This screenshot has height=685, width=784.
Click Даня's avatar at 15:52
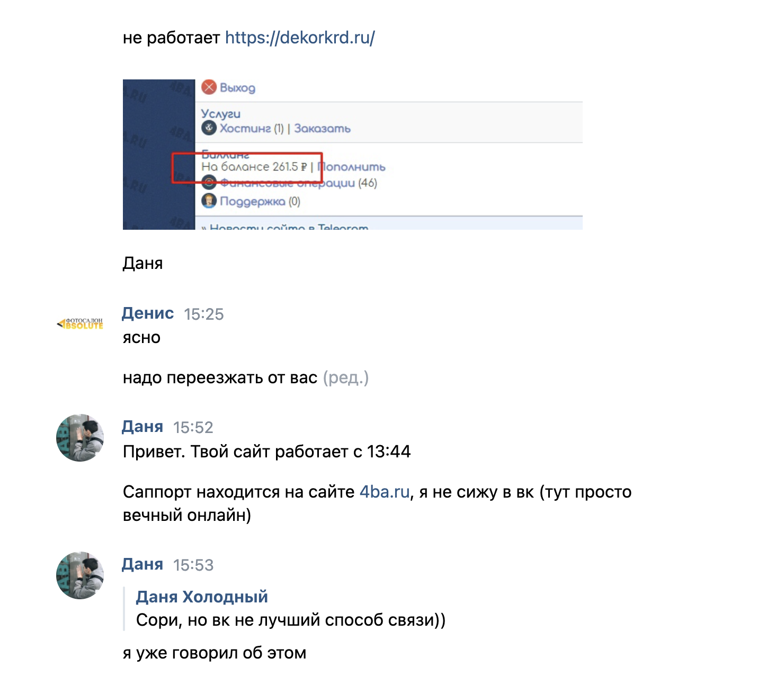80,438
